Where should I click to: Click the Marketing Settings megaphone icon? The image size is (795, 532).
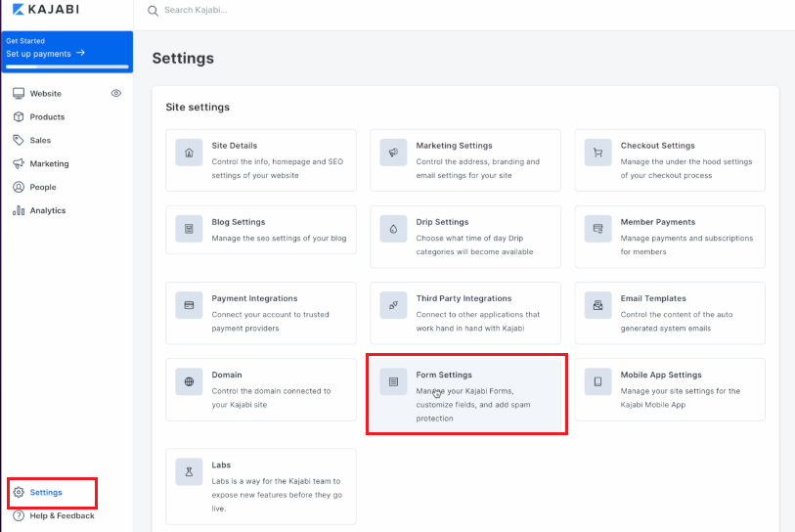(393, 153)
